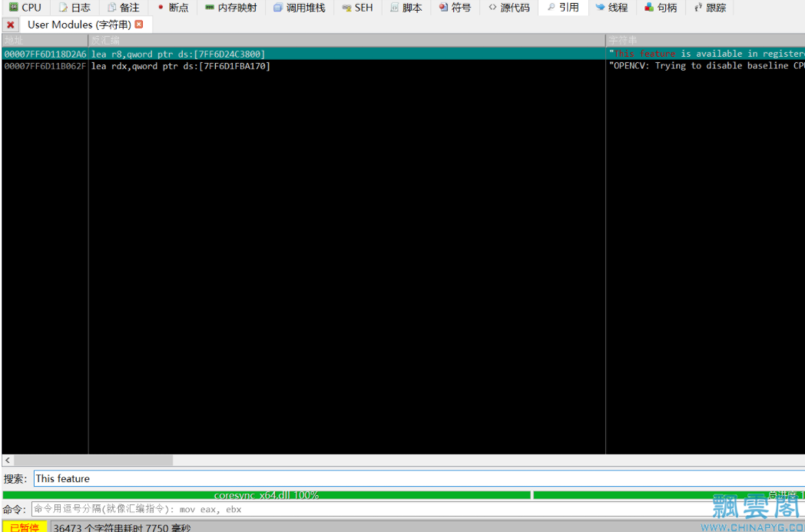Switch to the 日志 log tab

(x=75, y=8)
